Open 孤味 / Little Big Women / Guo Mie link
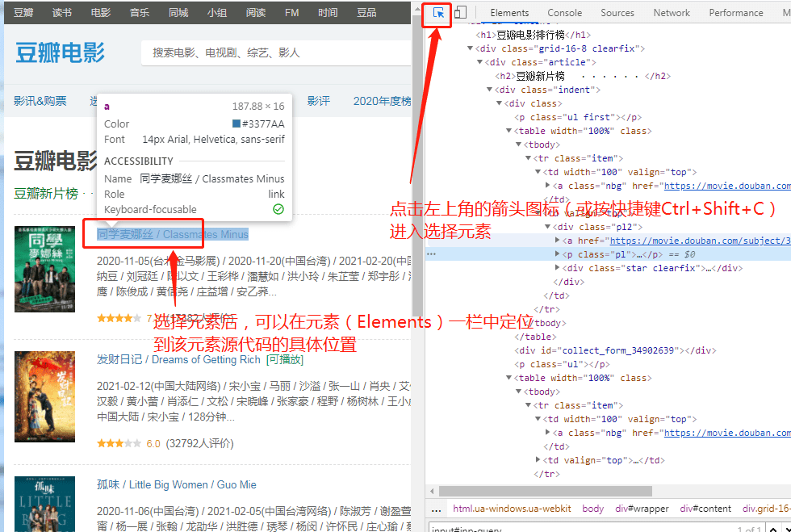 pyautogui.click(x=177, y=484)
